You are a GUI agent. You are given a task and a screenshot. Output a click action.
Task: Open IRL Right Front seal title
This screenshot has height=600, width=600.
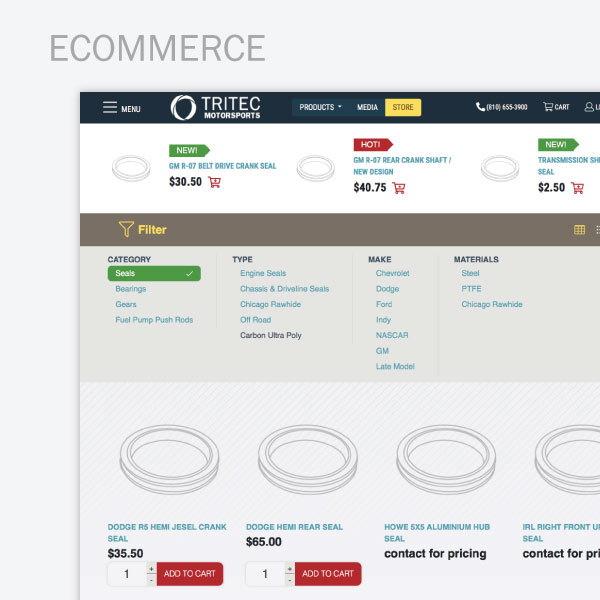pos(561,533)
